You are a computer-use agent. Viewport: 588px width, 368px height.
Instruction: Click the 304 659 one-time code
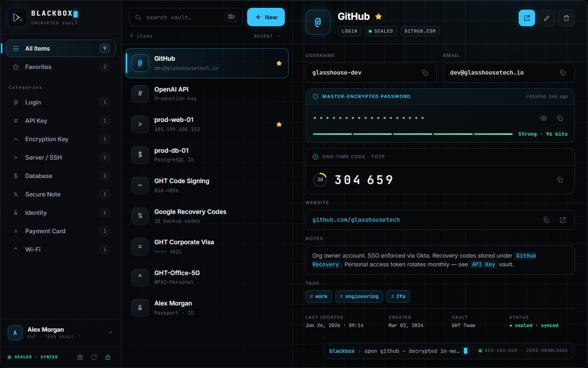point(364,180)
